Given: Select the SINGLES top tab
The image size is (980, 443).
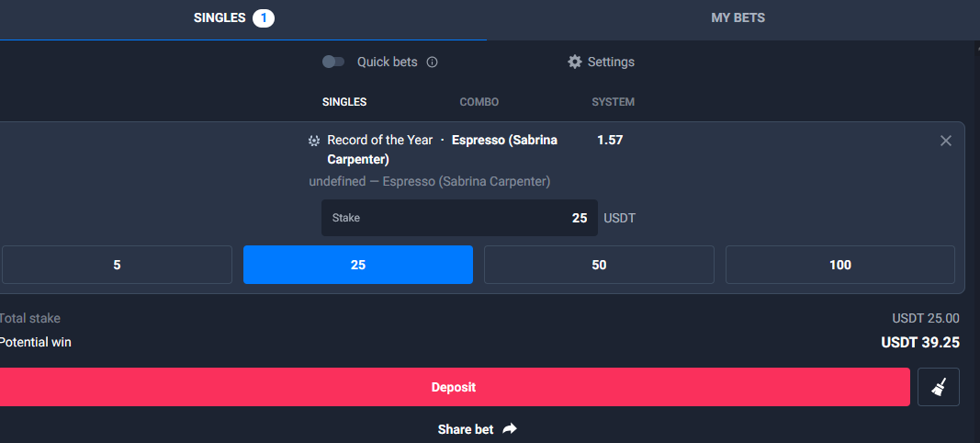Looking at the screenshot, I should coord(220,18).
